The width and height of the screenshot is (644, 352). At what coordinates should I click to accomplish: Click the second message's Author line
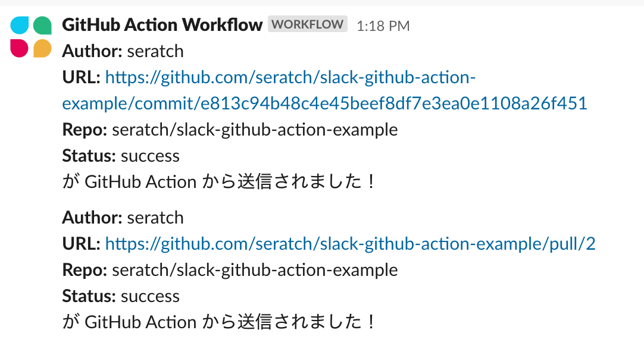tap(122, 218)
